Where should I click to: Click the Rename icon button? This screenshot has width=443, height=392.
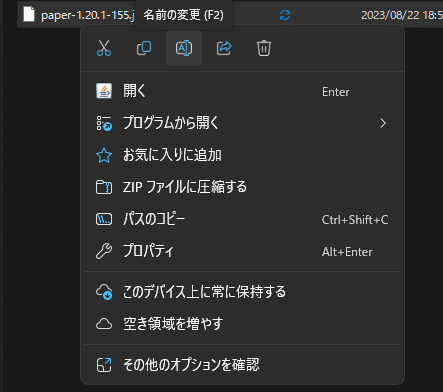click(184, 48)
